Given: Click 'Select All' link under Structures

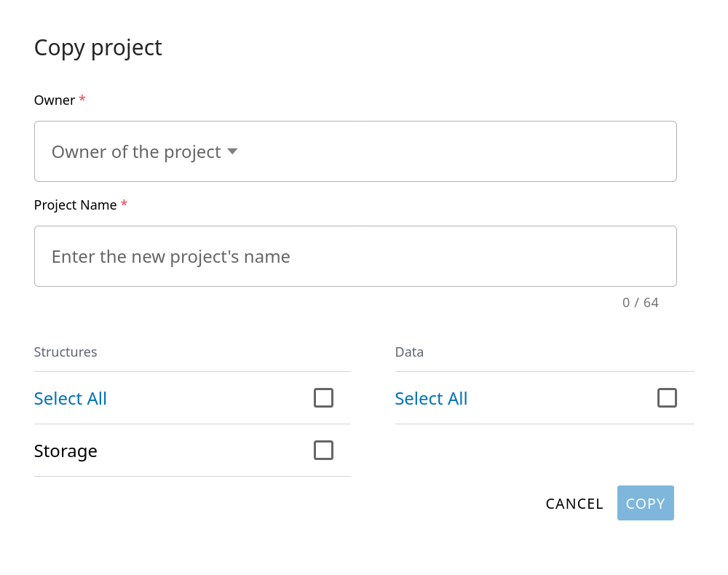Looking at the screenshot, I should (x=71, y=399).
